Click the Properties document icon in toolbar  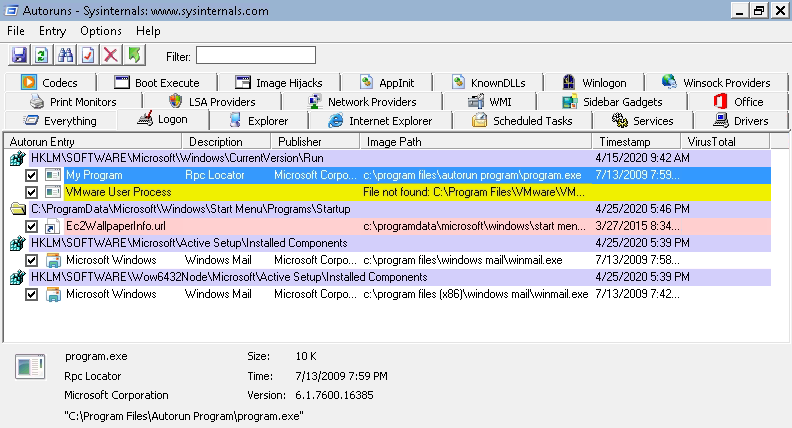(89, 55)
